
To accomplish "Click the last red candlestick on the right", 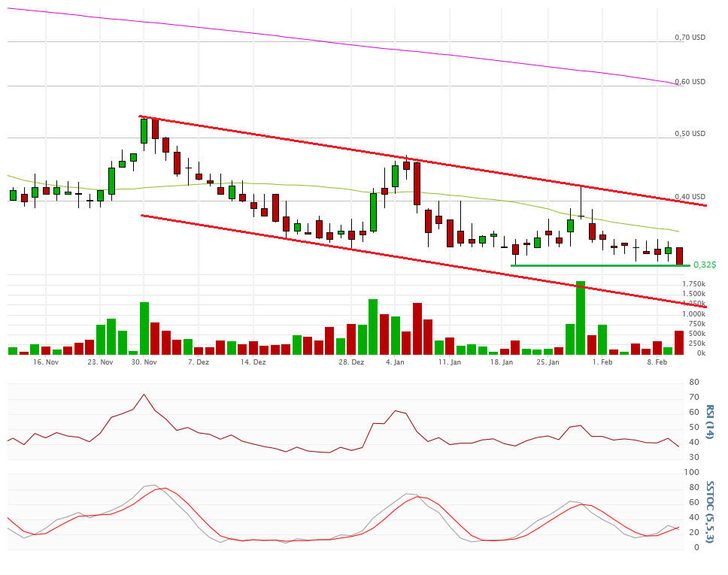I will (x=679, y=256).
